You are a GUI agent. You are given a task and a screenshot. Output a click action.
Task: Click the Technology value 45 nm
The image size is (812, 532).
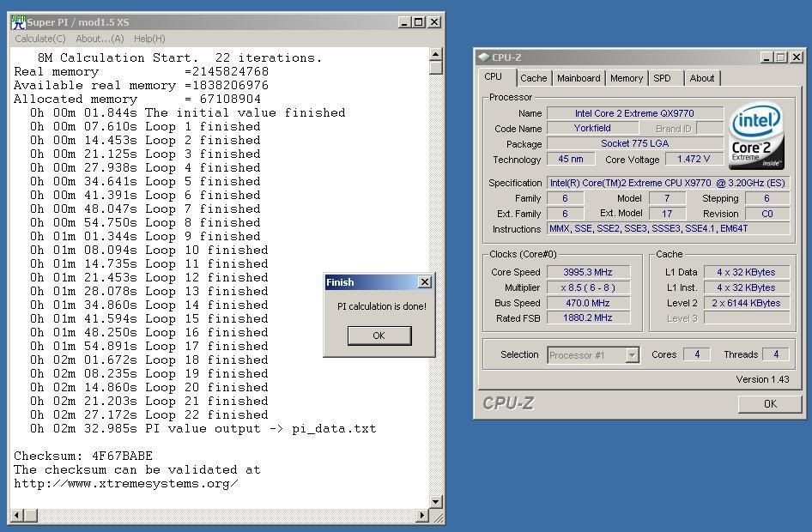point(570,159)
